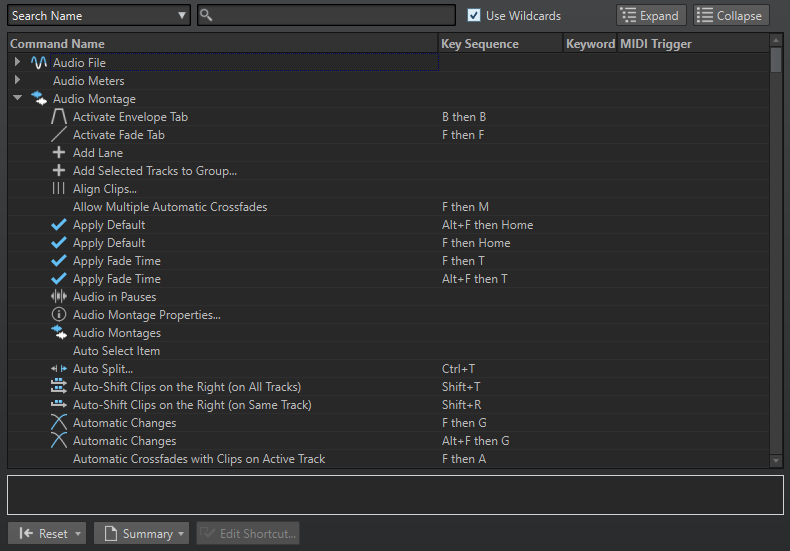The image size is (790, 551).
Task: Click the magnifier search icon
Action: click(x=206, y=15)
